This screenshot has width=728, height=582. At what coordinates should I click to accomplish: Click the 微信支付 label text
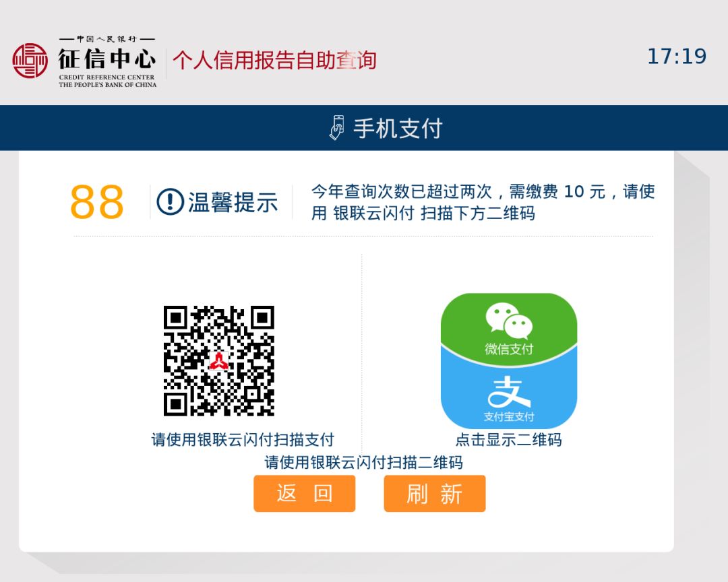pyautogui.click(x=509, y=349)
